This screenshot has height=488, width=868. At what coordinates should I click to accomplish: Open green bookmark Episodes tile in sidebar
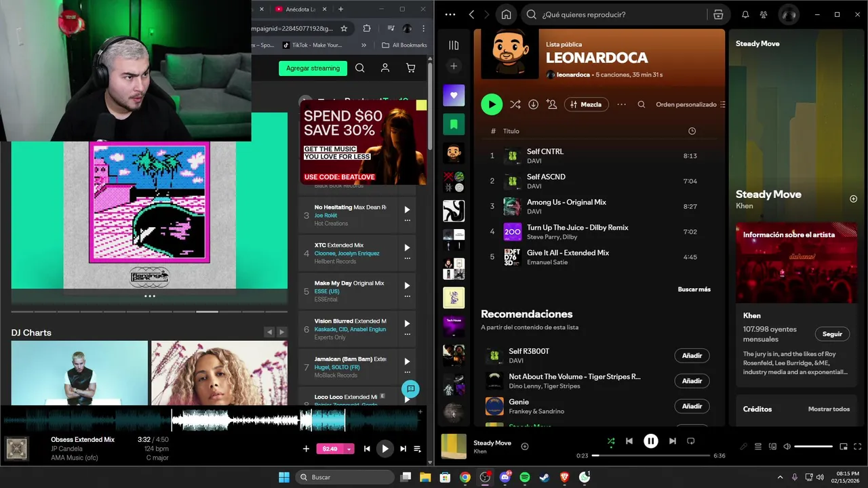click(454, 124)
